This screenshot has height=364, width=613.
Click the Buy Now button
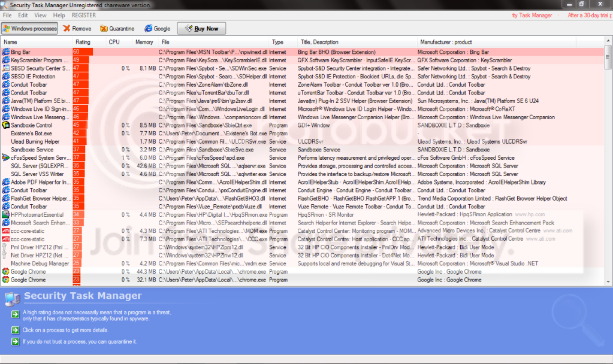[201, 29]
